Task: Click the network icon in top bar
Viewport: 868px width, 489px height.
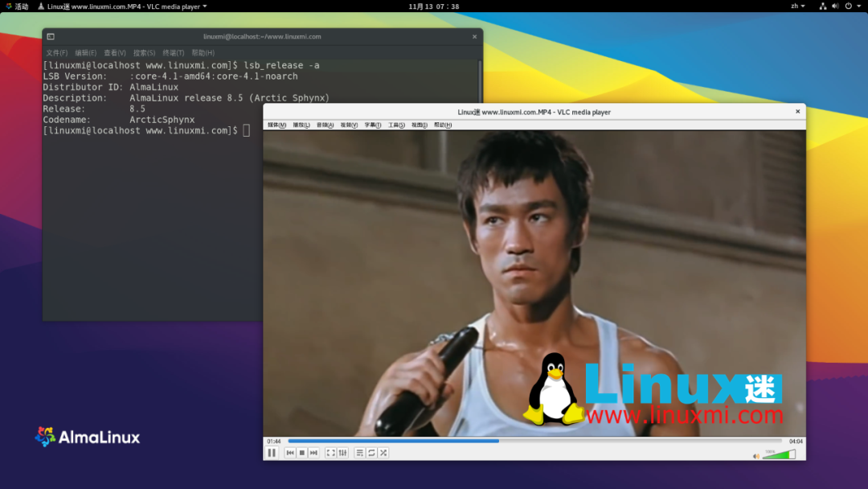Action: click(823, 6)
